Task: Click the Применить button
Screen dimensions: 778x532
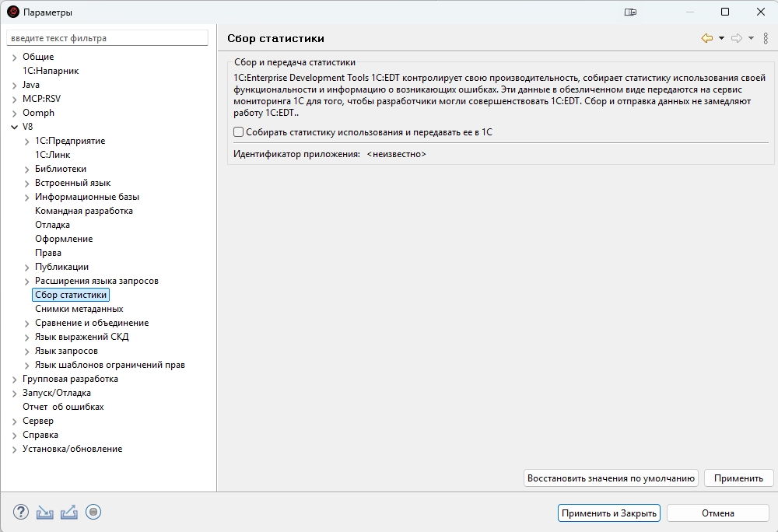Action: pos(738,478)
